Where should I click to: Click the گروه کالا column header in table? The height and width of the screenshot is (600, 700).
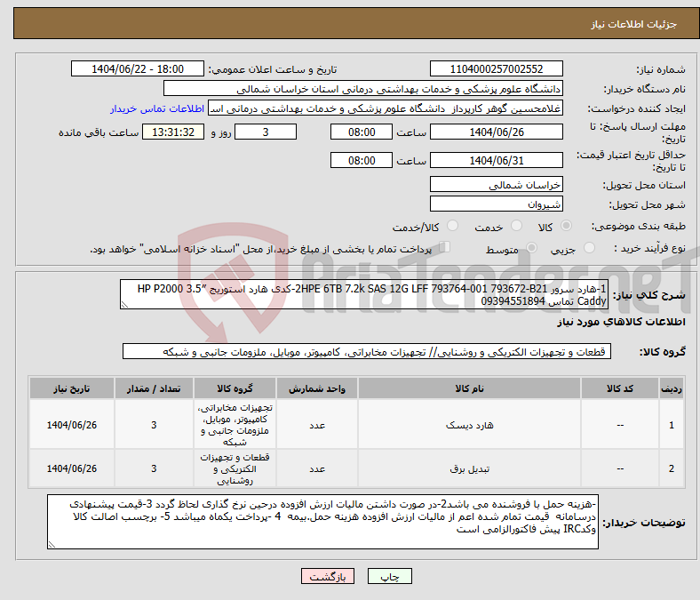coord(235,388)
